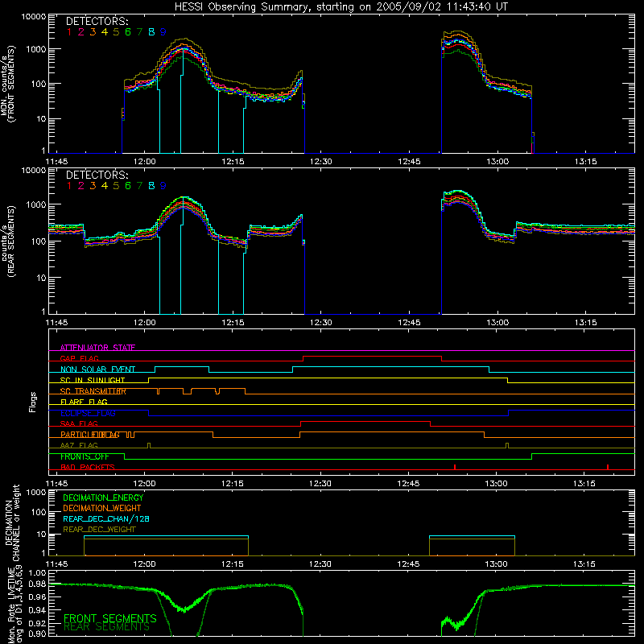Click the SC_IN_SUNLIGHT flag label
This screenshot has width=644, height=644.
(x=93, y=380)
